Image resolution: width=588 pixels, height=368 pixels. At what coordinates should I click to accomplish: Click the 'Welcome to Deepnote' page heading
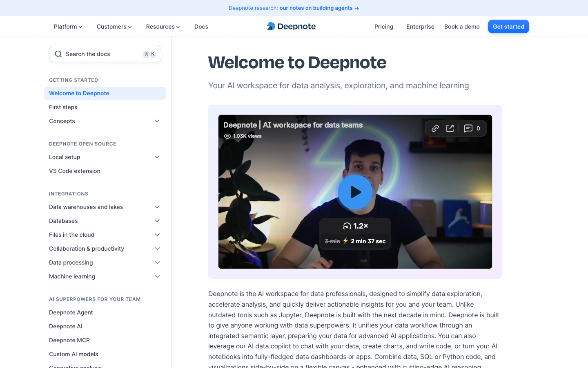point(297,63)
